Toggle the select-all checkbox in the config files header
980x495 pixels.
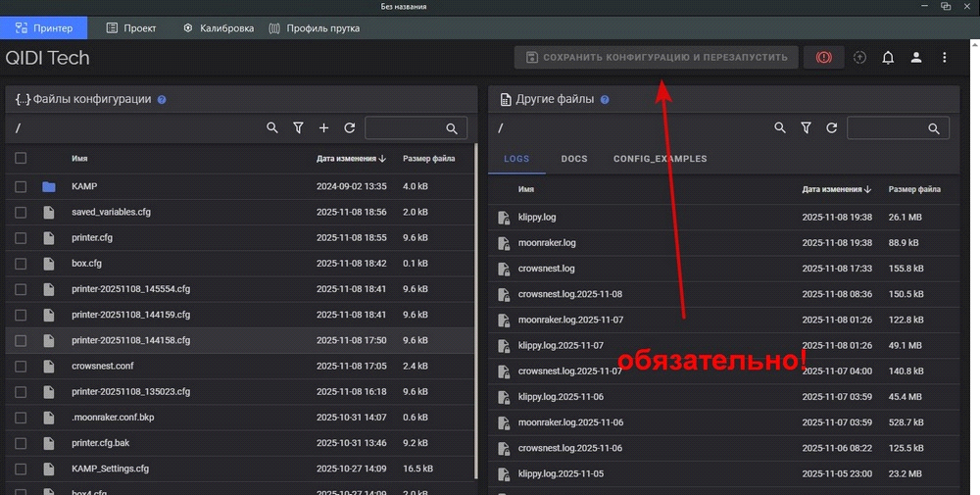click(21, 158)
